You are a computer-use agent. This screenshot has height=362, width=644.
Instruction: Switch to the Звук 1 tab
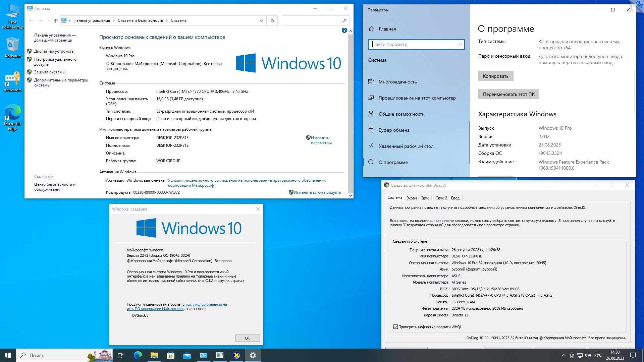point(426,198)
